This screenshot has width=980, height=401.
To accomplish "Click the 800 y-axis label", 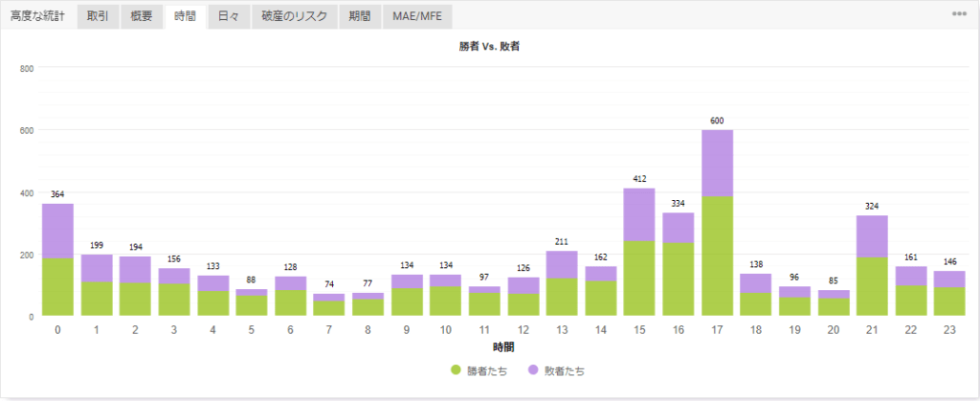I will [26, 67].
